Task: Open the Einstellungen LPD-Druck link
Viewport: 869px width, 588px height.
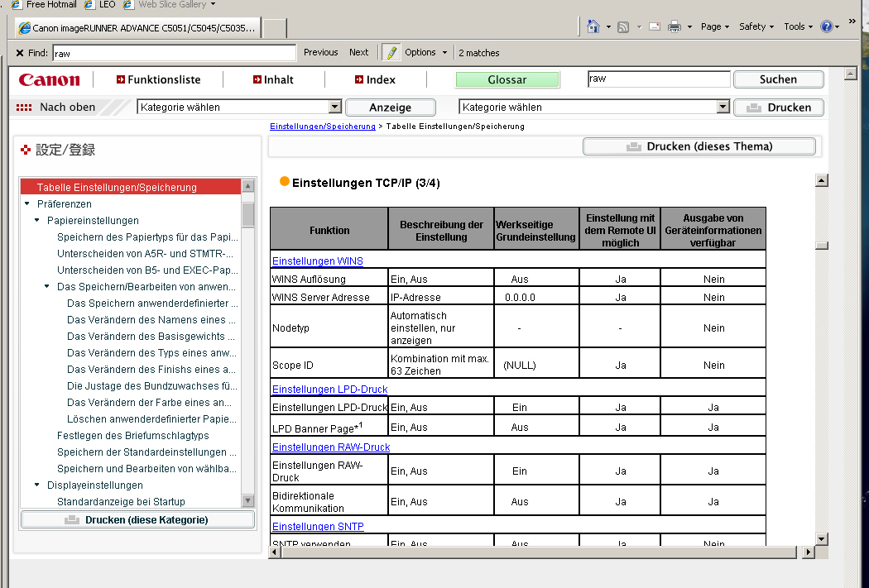Action: [x=329, y=390]
